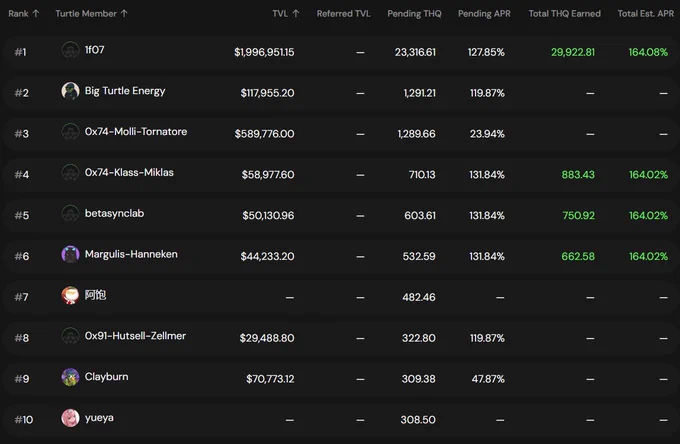Click TVL value $29,488.80
Viewport: 680px width, 444px height.
tap(267, 338)
